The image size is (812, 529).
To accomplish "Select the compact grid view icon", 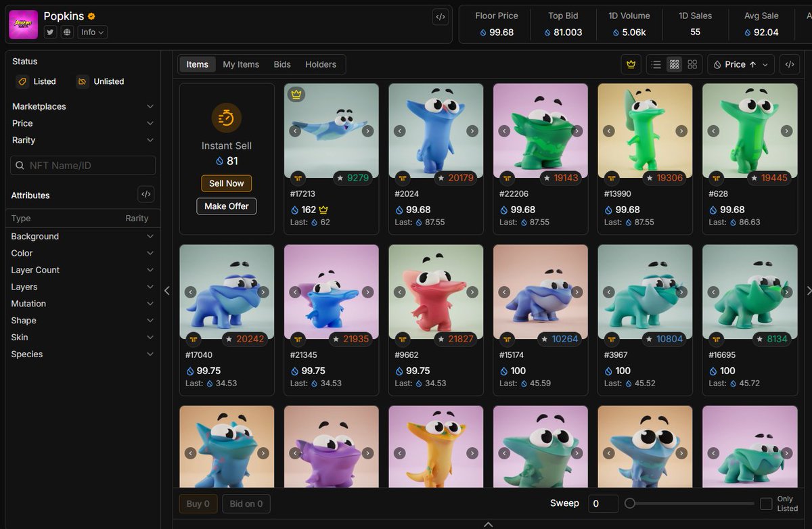I will [x=674, y=64].
